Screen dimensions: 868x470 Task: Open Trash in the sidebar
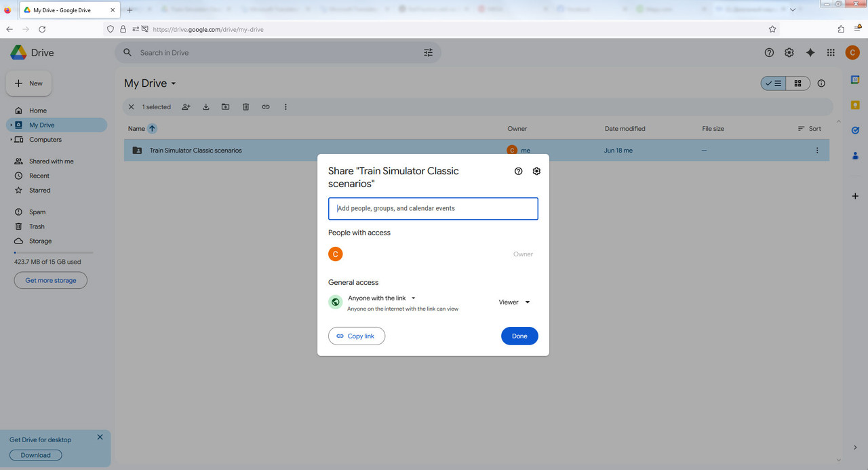(37, 227)
